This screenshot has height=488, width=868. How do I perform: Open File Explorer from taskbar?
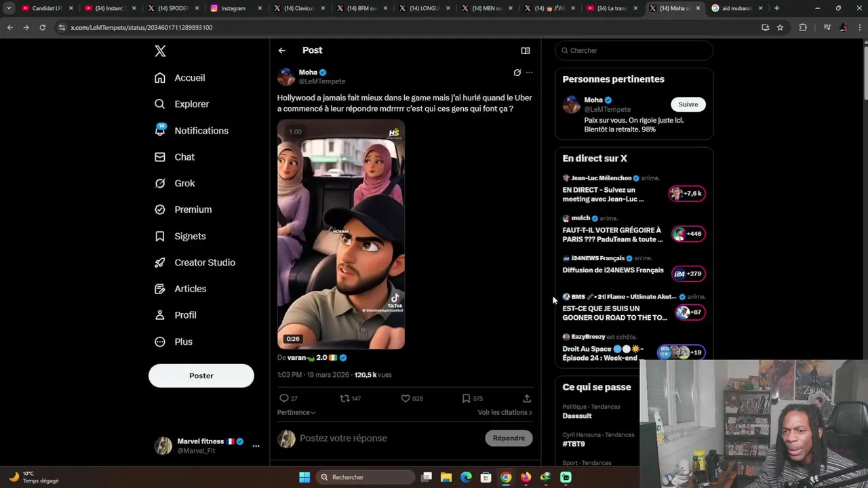pos(446,477)
